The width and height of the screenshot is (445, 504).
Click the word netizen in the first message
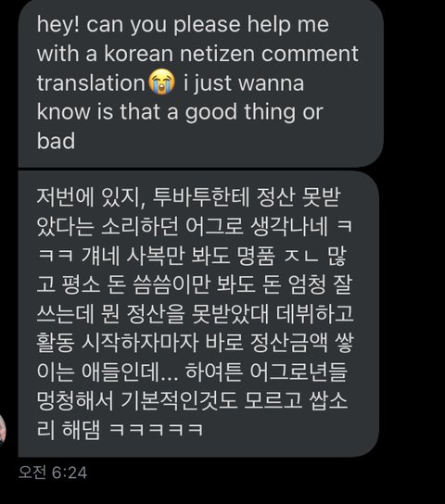(218, 54)
